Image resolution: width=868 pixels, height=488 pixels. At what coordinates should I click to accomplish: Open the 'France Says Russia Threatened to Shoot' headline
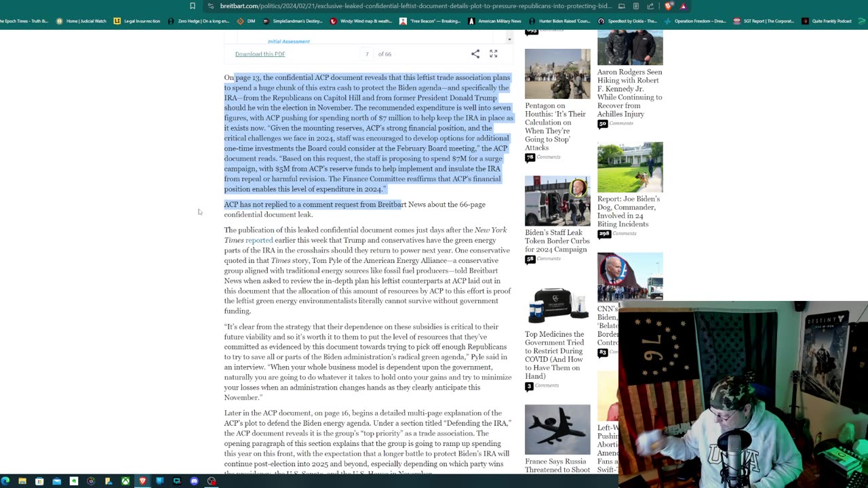click(x=557, y=466)
